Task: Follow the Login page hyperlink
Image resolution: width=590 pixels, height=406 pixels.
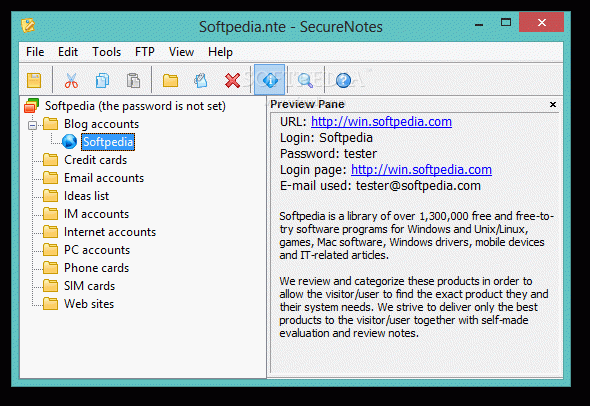Action: pyautogui.click(x=421, y=170)
